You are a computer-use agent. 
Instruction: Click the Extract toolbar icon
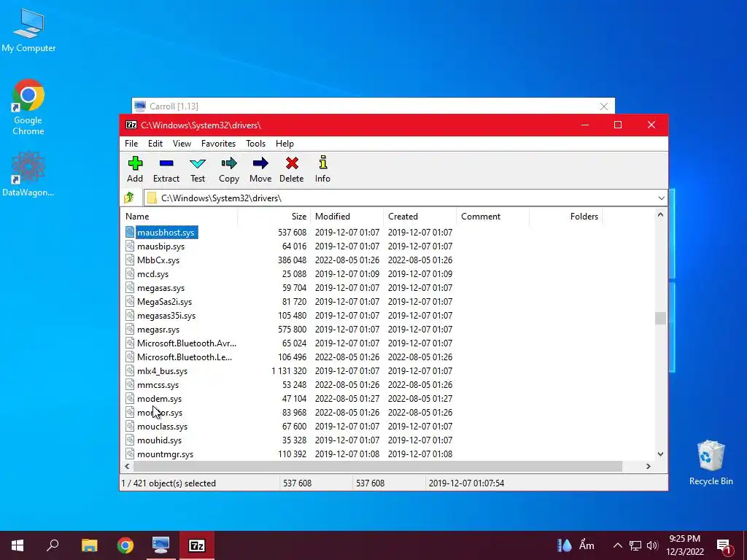click(166, 169)
